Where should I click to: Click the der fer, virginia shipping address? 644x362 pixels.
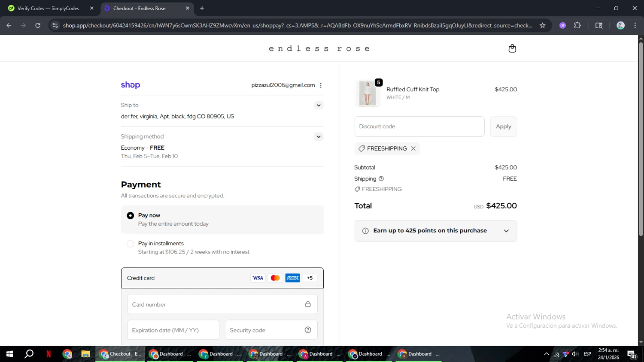tap(177, 117)
